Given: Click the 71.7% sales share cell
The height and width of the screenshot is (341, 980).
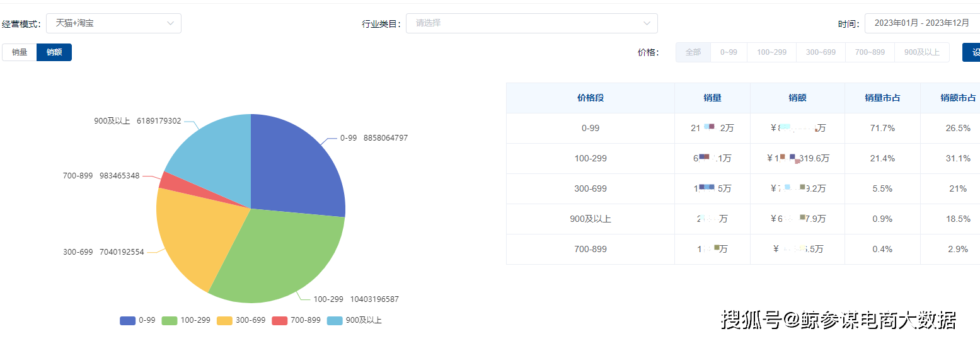Looking at the screenshot, I should click(x=882, y=128).
